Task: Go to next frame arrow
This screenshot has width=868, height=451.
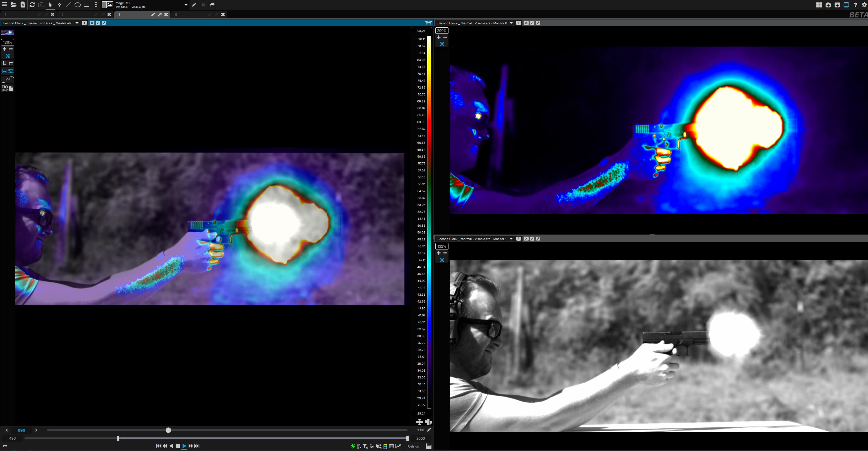Action: 36,430
